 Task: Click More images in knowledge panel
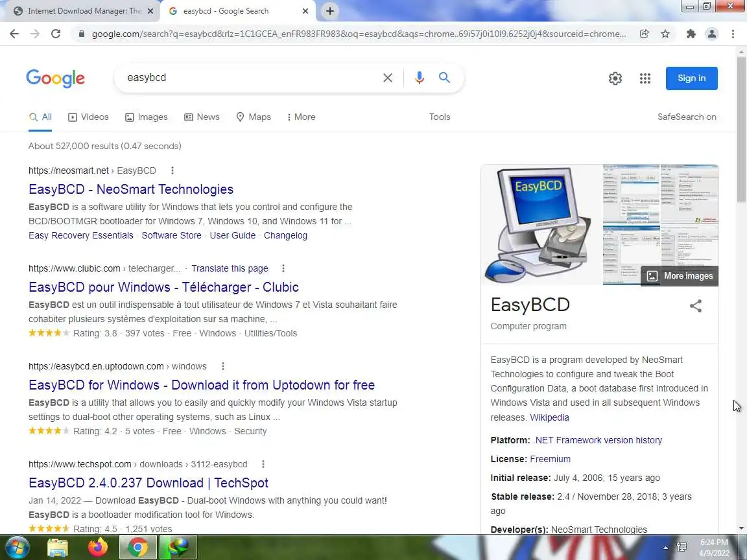[680, 275]
